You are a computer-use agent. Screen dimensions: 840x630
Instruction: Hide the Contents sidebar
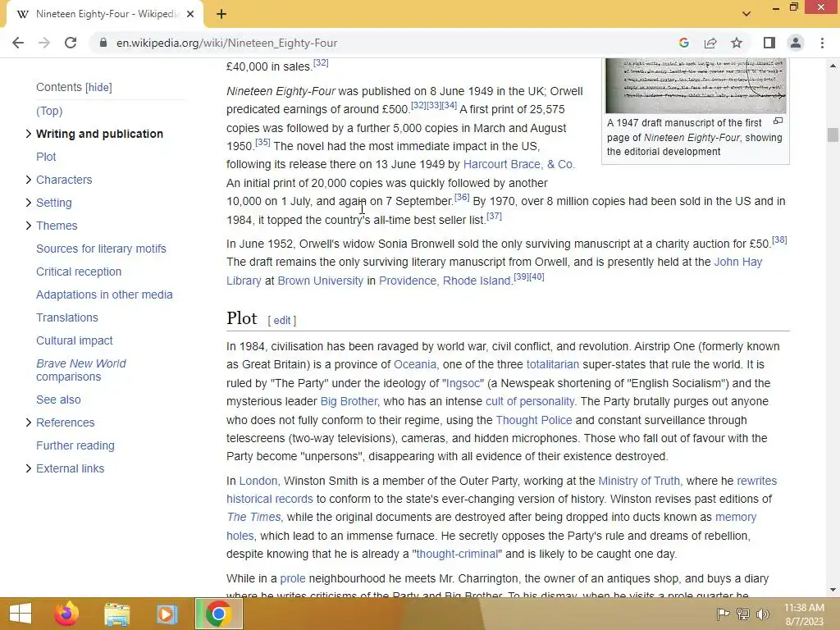98,87
